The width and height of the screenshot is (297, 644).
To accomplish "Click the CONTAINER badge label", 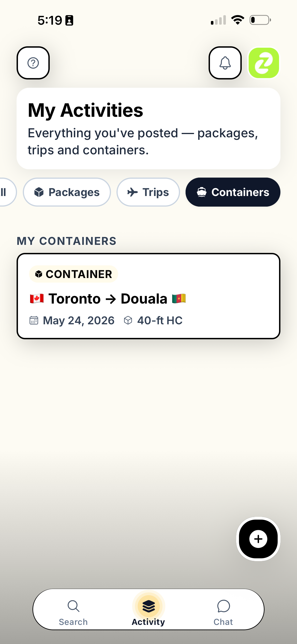I will click(73, 274).
